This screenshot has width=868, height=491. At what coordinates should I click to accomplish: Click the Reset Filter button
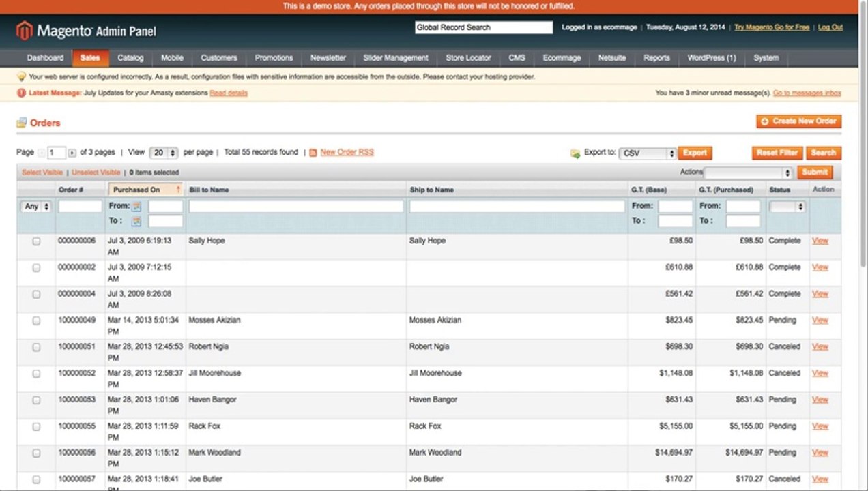pos(777,153)
